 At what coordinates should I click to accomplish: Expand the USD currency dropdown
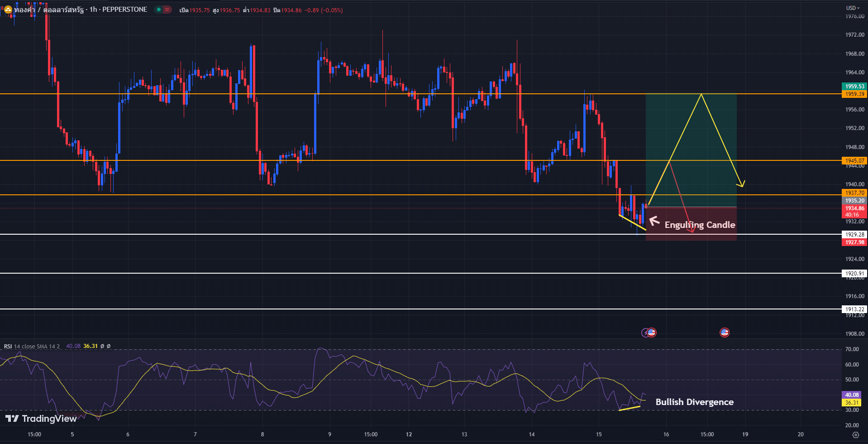853,8
